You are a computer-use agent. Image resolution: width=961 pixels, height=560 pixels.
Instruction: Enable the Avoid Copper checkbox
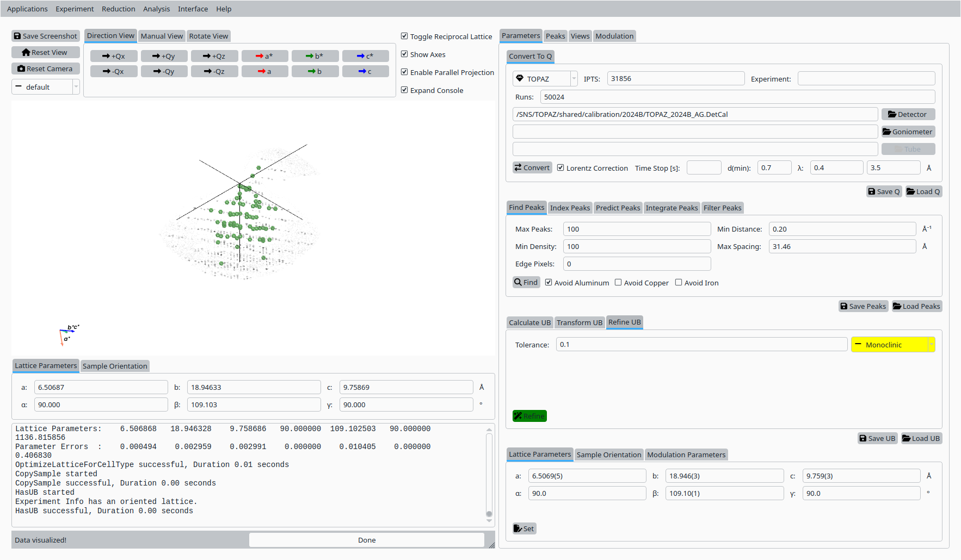tap(618, 283)
